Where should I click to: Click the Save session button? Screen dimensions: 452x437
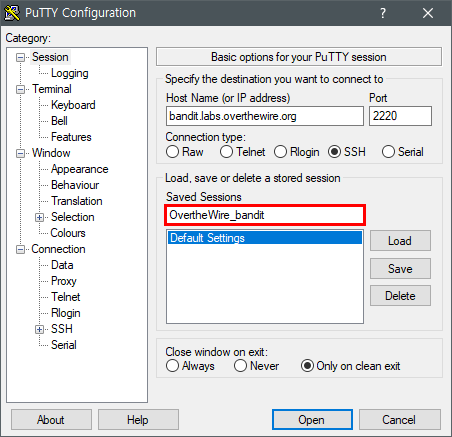tap(400, 269)
